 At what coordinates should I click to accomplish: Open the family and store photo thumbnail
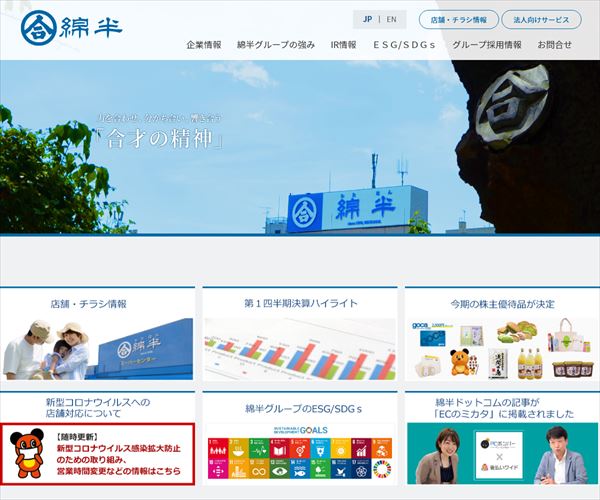[x=98, y=349]
